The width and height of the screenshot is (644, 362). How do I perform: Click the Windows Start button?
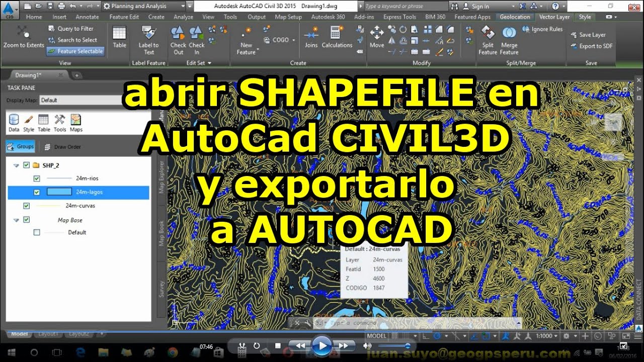coord(11,352)
